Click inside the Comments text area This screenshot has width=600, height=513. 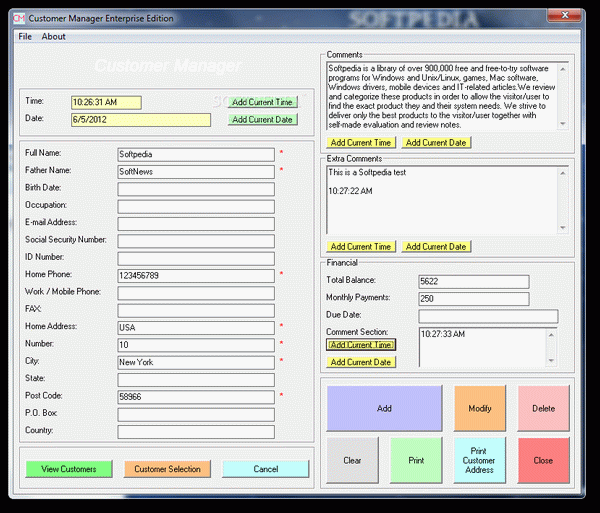tap(442, 96)
